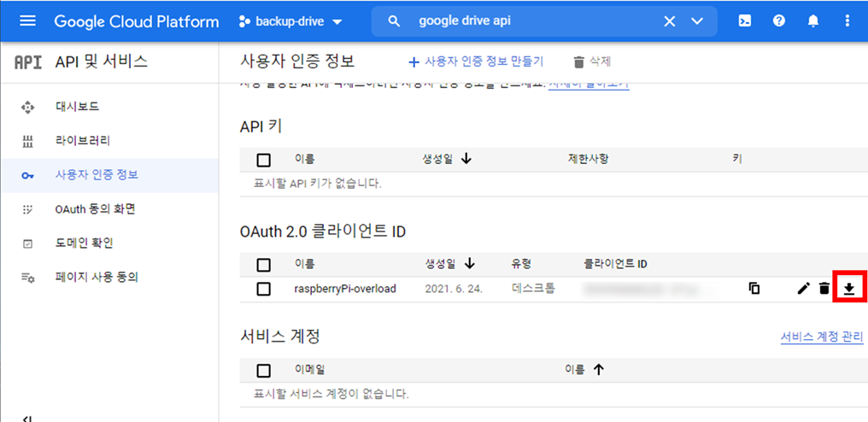
Task: Click the 데스크톱 type cell
Action: pyautogui.click(x=534, y=289)
